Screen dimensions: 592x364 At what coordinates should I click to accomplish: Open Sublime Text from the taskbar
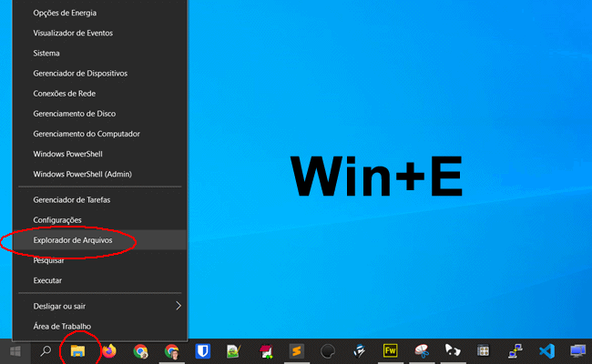(296, 350)
